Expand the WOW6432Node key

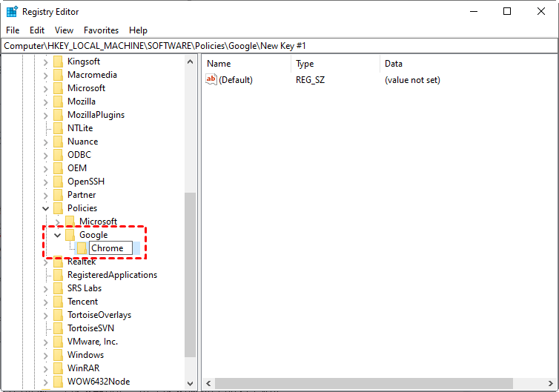(46, 382)
